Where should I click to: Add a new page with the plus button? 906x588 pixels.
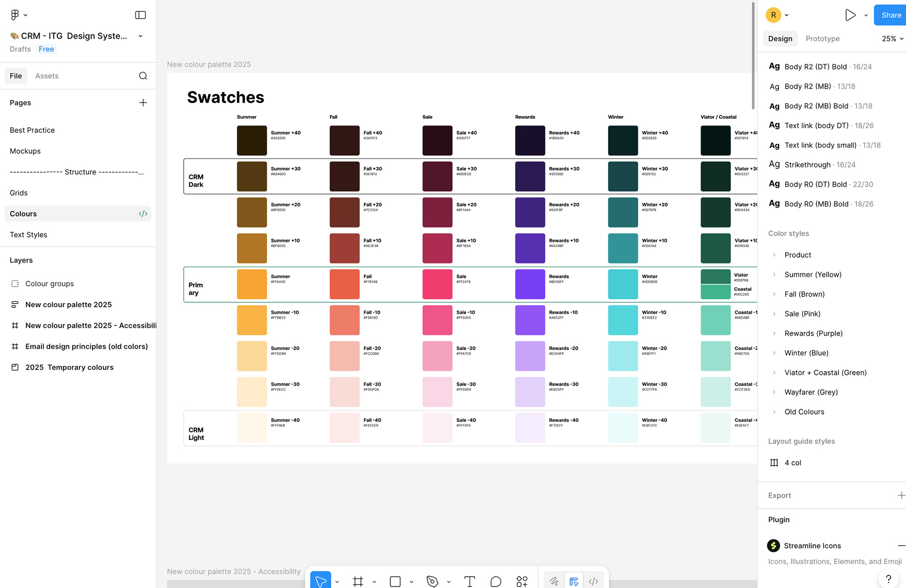coord(143,102)
